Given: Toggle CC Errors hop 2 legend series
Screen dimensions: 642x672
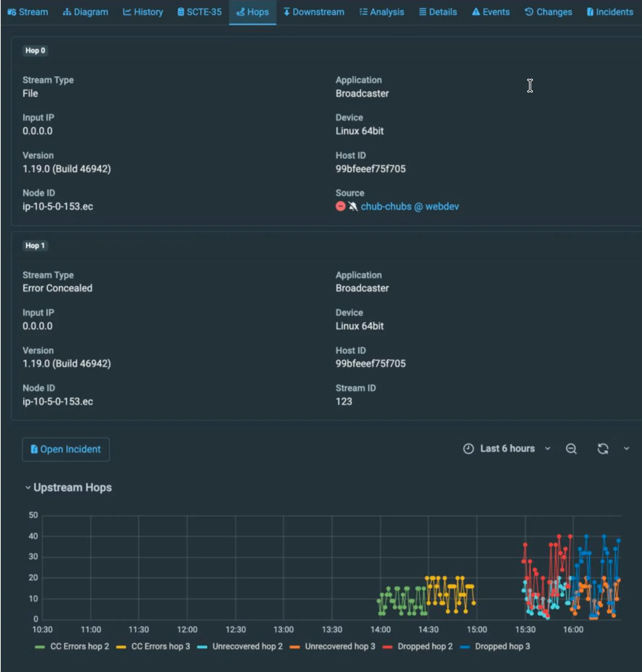Looking at the screenshot, I should point(72,646).
